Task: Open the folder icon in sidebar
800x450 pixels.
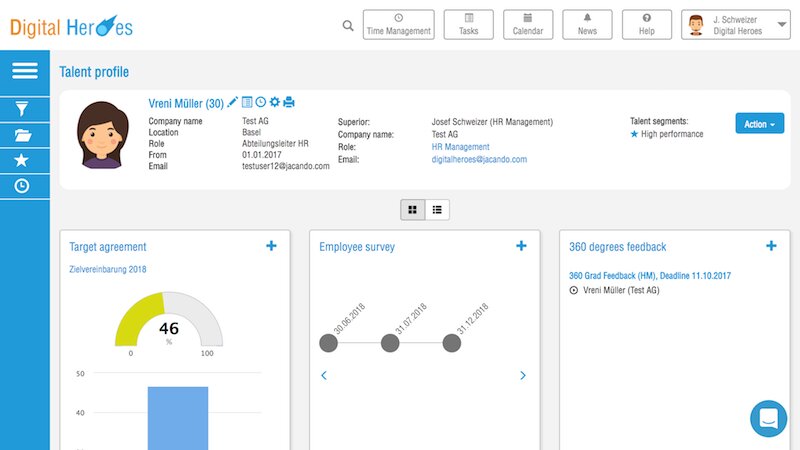Action: point(24,135)
